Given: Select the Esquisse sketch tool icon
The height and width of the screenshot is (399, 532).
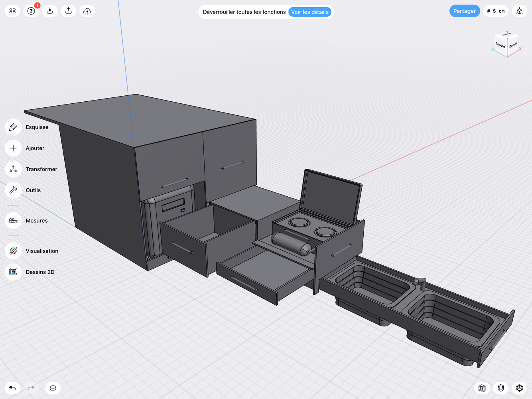Looking at the screenshot, I should pyautogui.click(x=13, y=127).
